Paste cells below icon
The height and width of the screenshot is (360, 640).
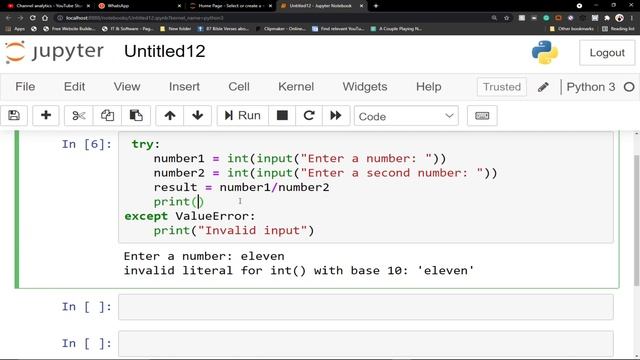[136, 116]
